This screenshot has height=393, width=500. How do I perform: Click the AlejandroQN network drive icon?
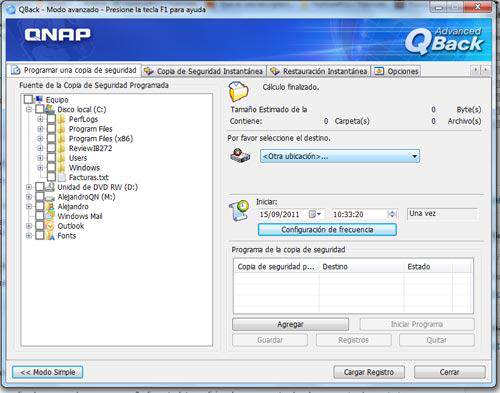tap(50, 197)
